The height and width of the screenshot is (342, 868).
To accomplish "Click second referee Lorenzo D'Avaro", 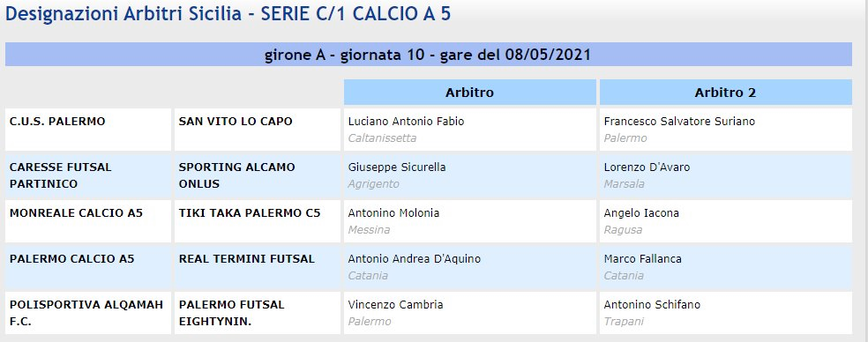I will (x=647, y=167).
